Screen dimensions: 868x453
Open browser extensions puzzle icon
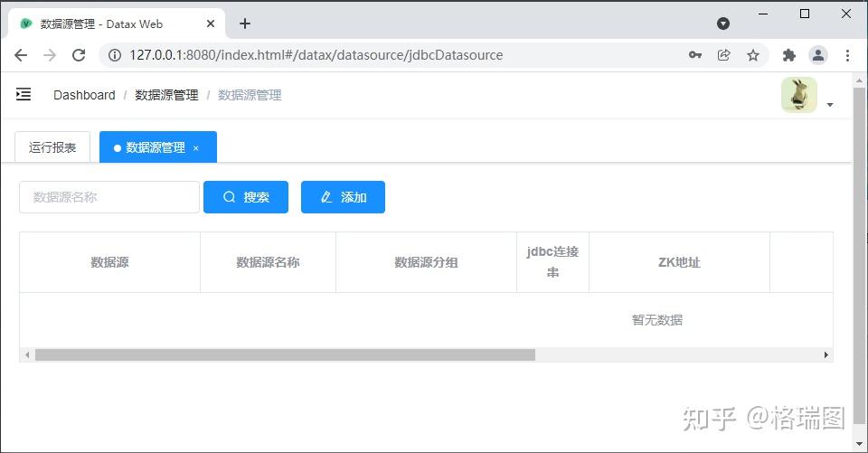[x=788, y=55]
